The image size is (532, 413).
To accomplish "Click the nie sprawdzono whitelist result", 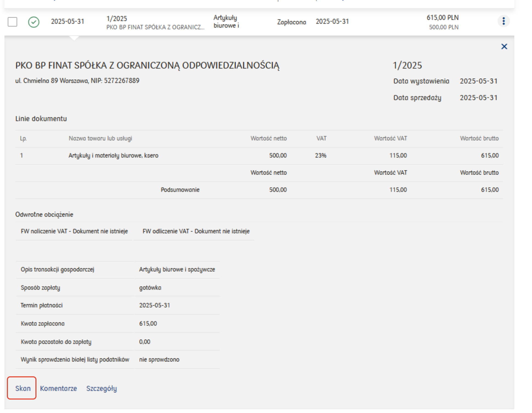I will point(159,360).
